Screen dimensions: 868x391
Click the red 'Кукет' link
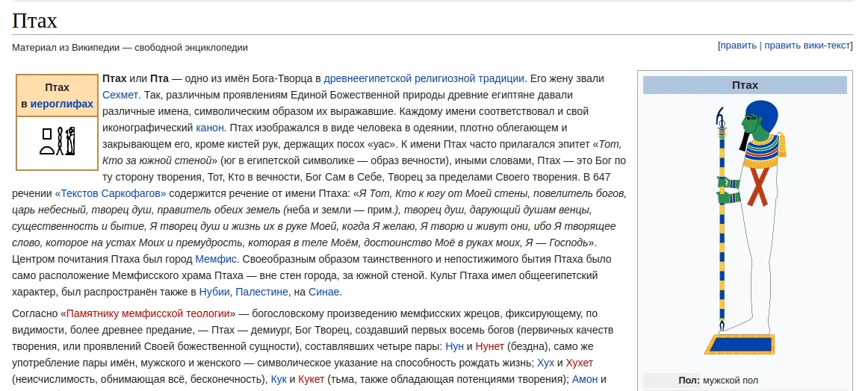coord(311,379)
